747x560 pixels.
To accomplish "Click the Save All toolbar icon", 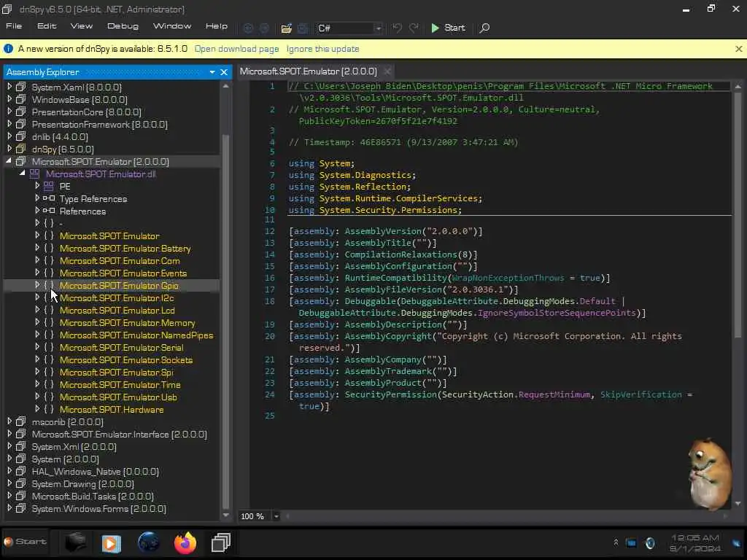I will (x=302, y=28).
